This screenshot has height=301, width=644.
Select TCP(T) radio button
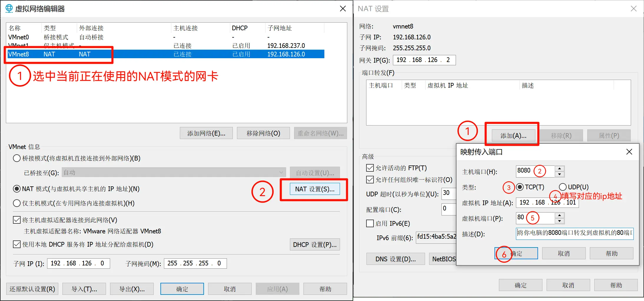[x=520, y=187]
